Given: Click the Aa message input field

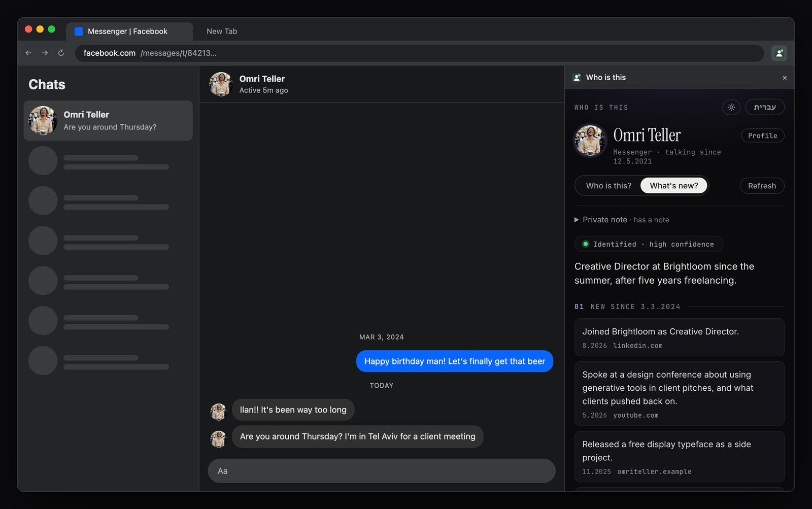Looking at the screenshot, I should [x=382, y=471].
